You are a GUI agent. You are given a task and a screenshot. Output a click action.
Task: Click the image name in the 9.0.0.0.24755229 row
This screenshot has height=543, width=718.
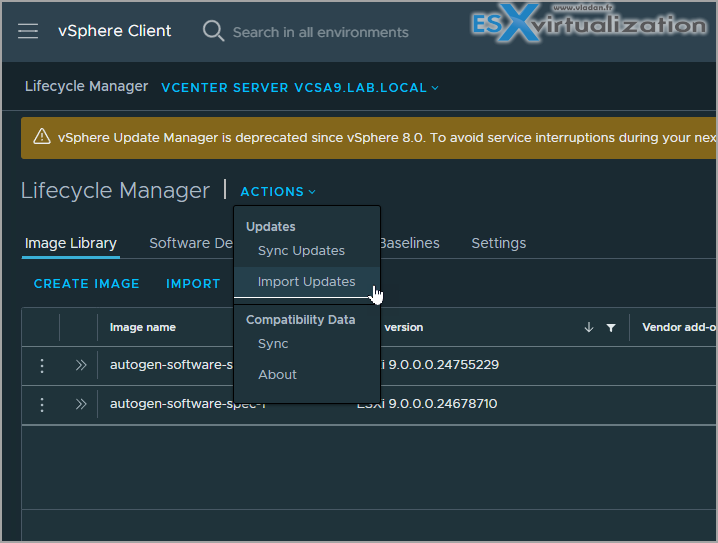point(172,365)
